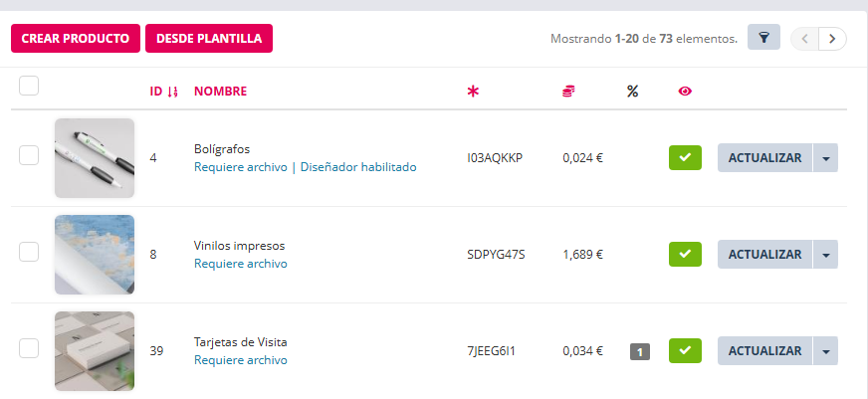Open the Bolígrafos product thumbnail

[x=95, y=158]
